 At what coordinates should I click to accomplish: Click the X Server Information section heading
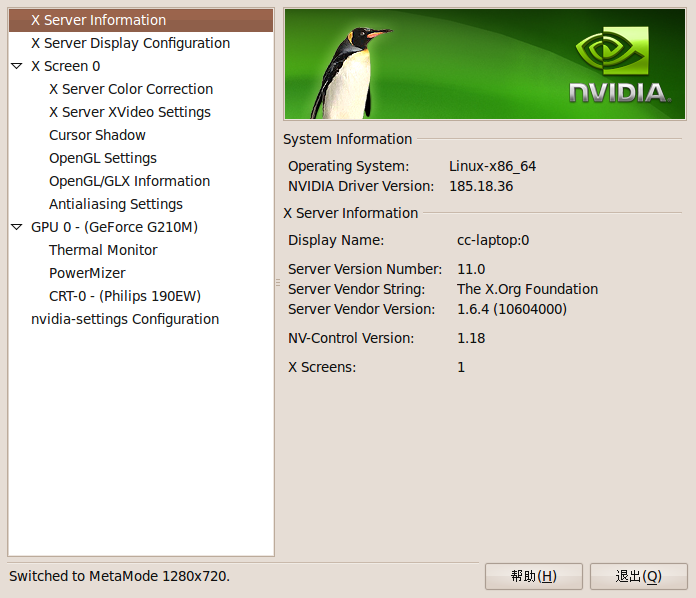click(x=351, y=213)
